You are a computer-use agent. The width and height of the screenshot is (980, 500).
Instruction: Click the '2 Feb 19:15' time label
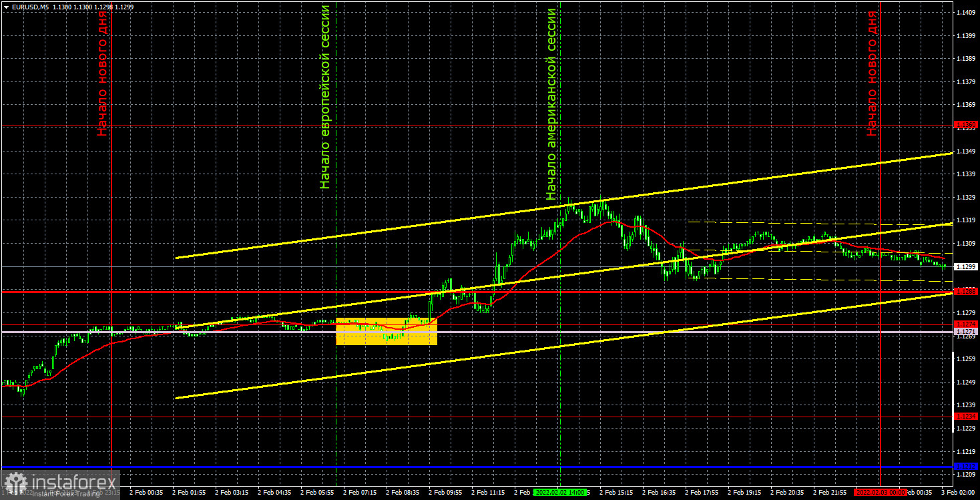click(744, 492)
